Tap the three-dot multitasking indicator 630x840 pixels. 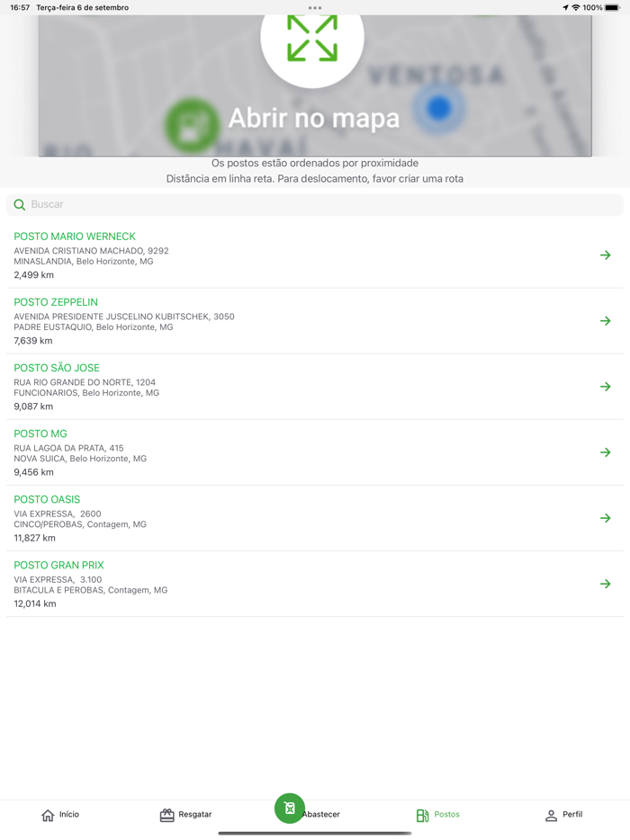315,8
